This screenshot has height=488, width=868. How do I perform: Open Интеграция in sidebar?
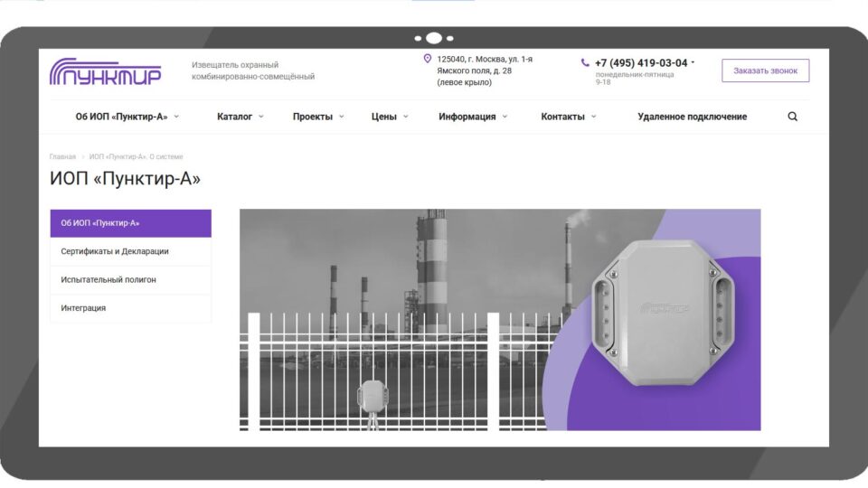(130, 307)
